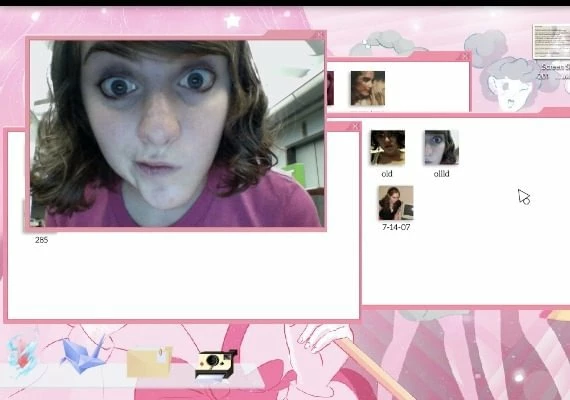Viewport: 570px width, 400px height.
Task: Close the webcam photo window
Action: (x=320, y=35)
